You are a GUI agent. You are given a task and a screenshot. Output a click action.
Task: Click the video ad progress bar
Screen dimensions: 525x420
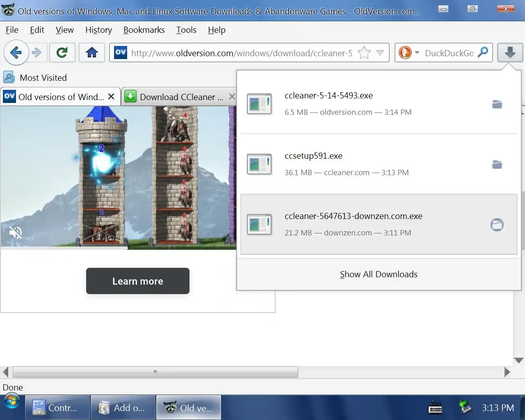point(119,248)
